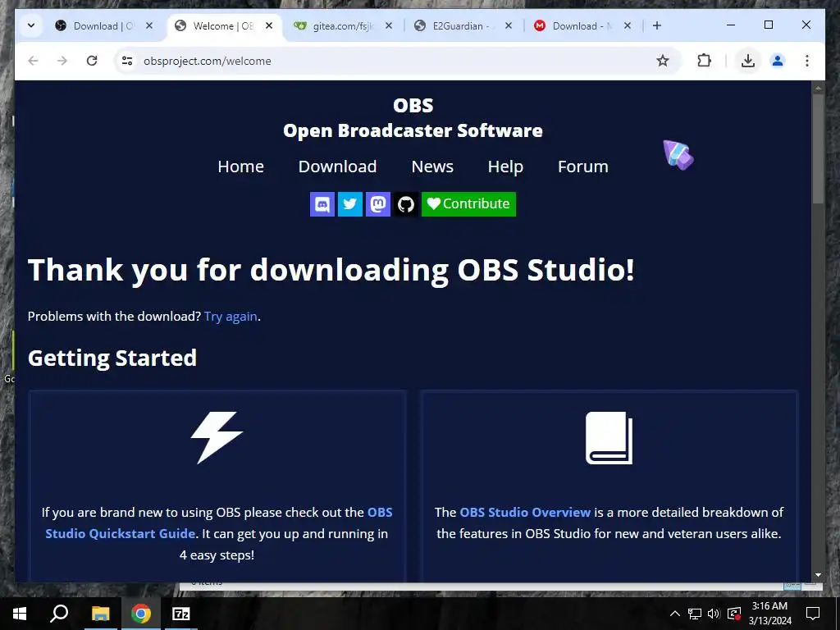Open a new browser tab

pos(657,25)
